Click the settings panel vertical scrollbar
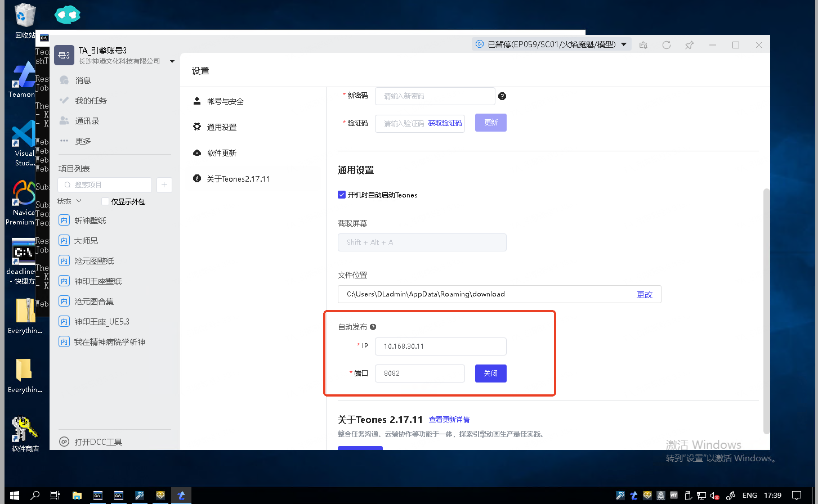Screen dimensions: 818x504 click(x=766, y=309)
